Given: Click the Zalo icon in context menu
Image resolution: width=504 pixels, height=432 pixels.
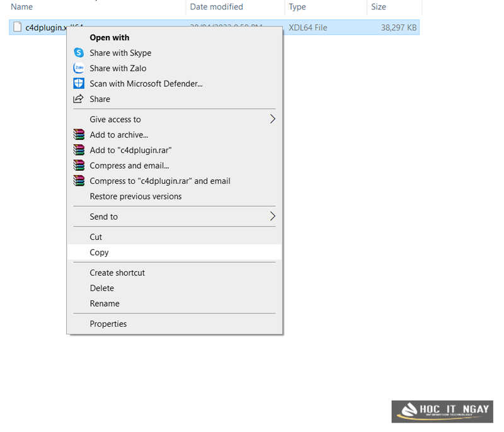Looking at the screenshot, I should pos(79,68).
